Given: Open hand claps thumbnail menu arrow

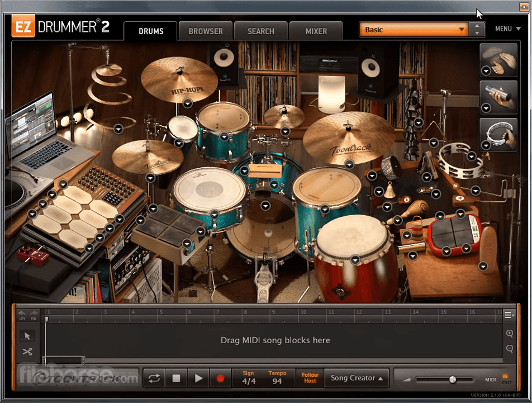Looking at the screenshot, I should pos(486,71).
